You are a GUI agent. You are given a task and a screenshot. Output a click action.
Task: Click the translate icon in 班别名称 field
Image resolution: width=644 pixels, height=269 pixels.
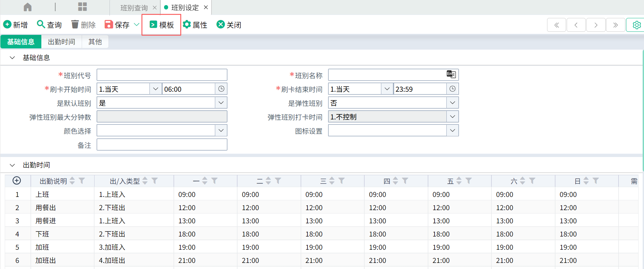coord(451,74)
